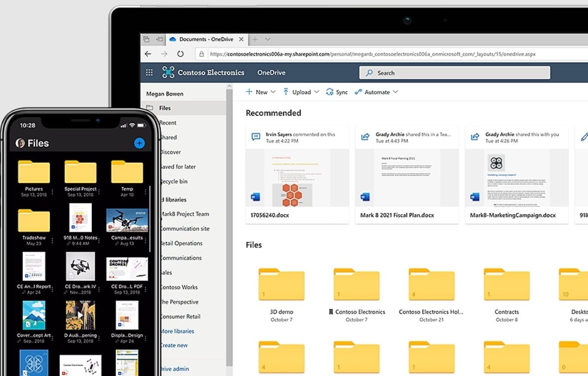The image size is (588, 376).
Task: Click the Contoso Electronics drone logo
Action: pyautogui.click(x=168, y=72)
